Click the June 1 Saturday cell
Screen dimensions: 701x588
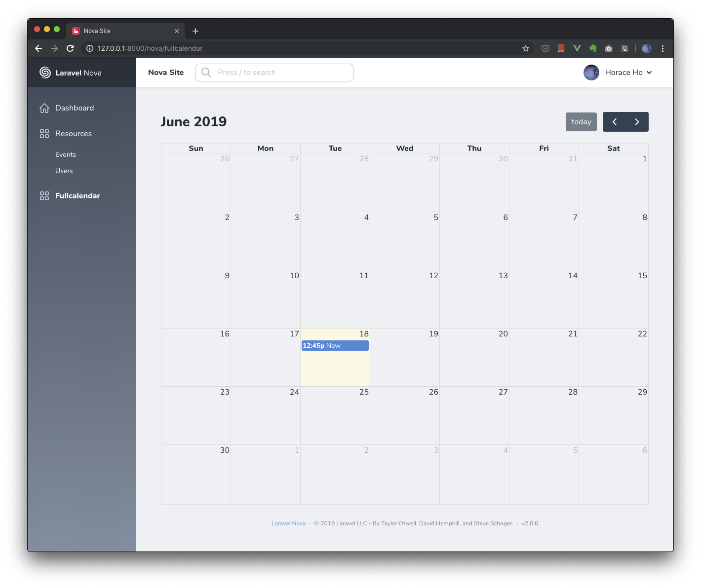coord(614,183)
